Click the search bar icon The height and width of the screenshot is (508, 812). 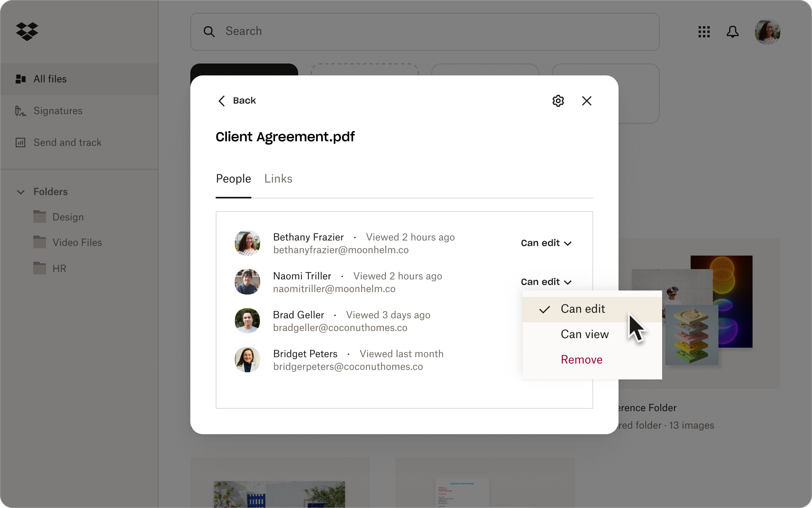click(209, 32)
